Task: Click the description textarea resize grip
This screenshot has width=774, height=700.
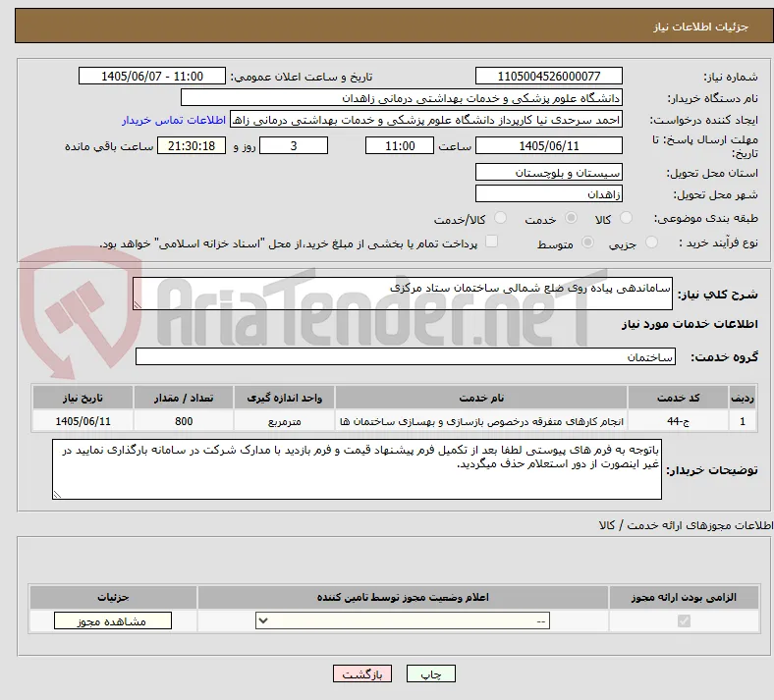Action: [138, 305]
